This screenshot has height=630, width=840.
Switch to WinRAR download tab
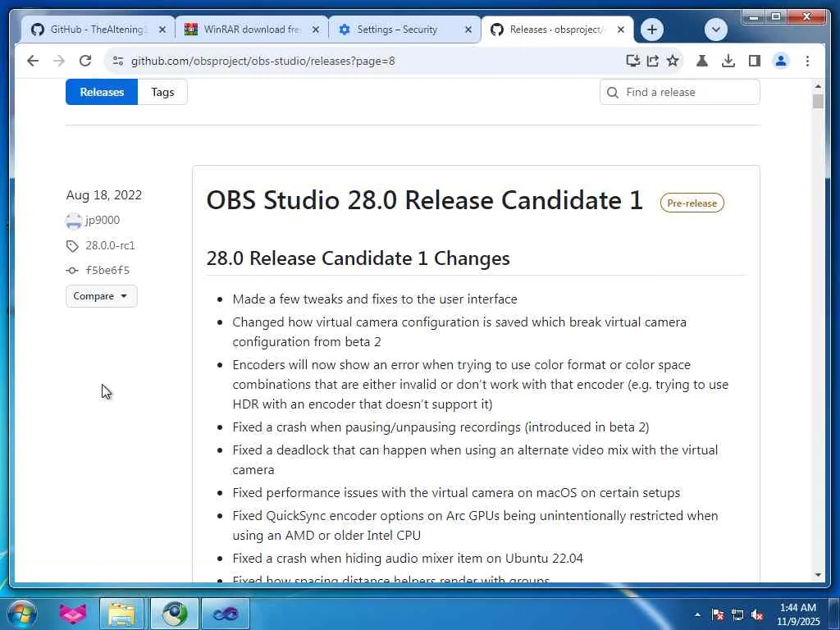pyautogui.click(x=252, y=30)
